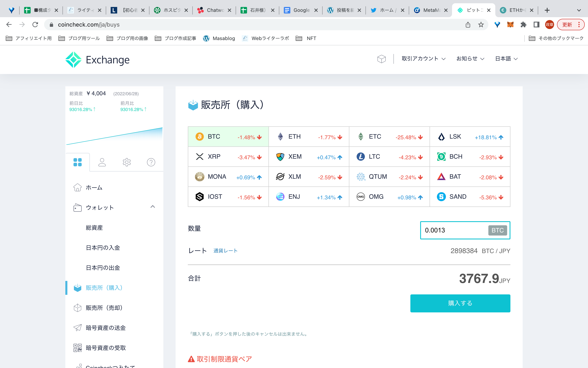Click the Coincheck Exchange logo
This screenshot has height=368, width=588.
click(x=97, y=60)
